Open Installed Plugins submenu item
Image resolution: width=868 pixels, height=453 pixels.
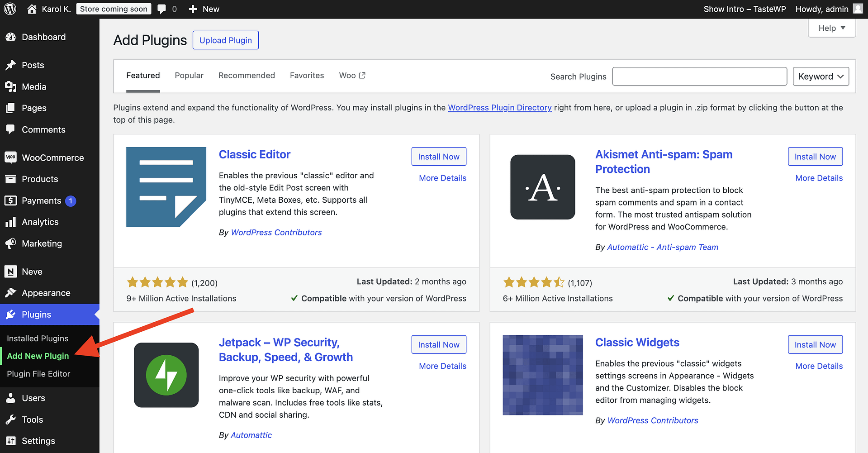(38, 339)
